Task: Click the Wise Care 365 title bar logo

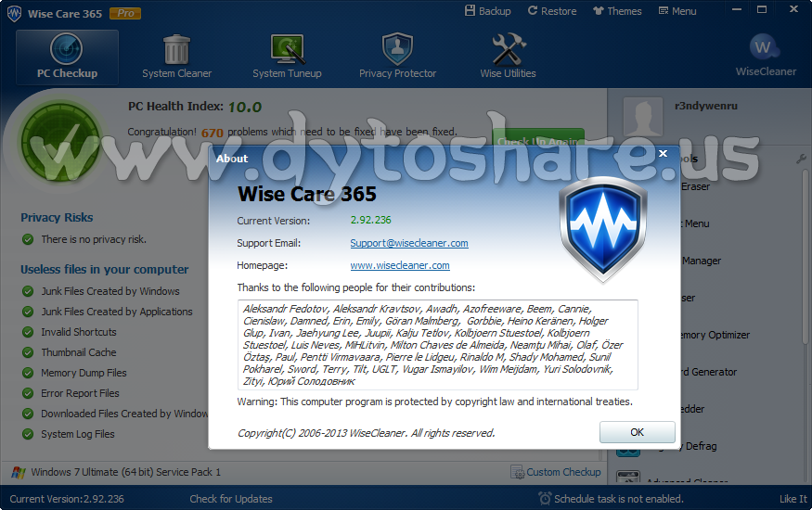Action: coord(14,14)
